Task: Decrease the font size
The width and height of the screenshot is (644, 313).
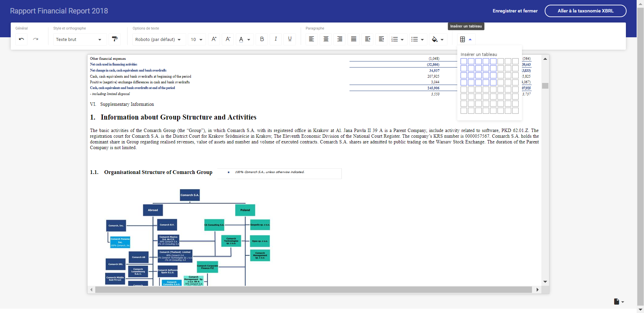Action: pyautogui.click(x=228, y=39)
